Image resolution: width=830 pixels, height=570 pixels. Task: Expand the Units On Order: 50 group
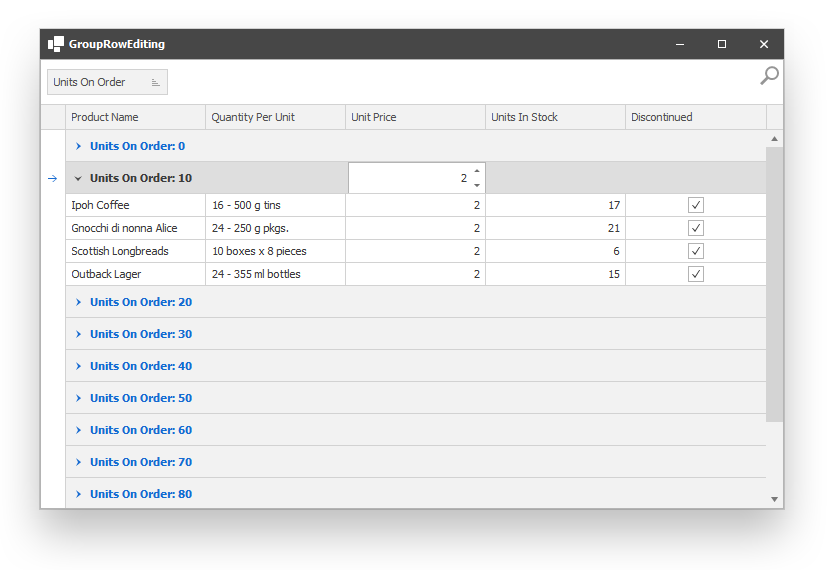(x=78, y=398)
